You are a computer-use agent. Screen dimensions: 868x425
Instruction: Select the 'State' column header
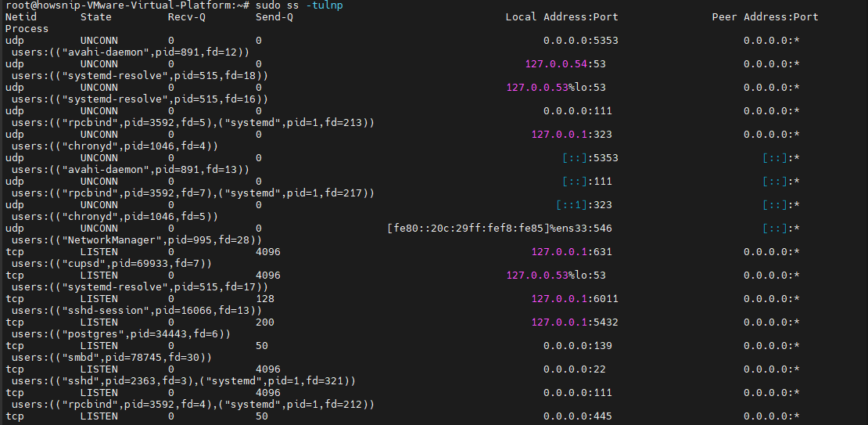pyautogui.click(x=95, y=17)
